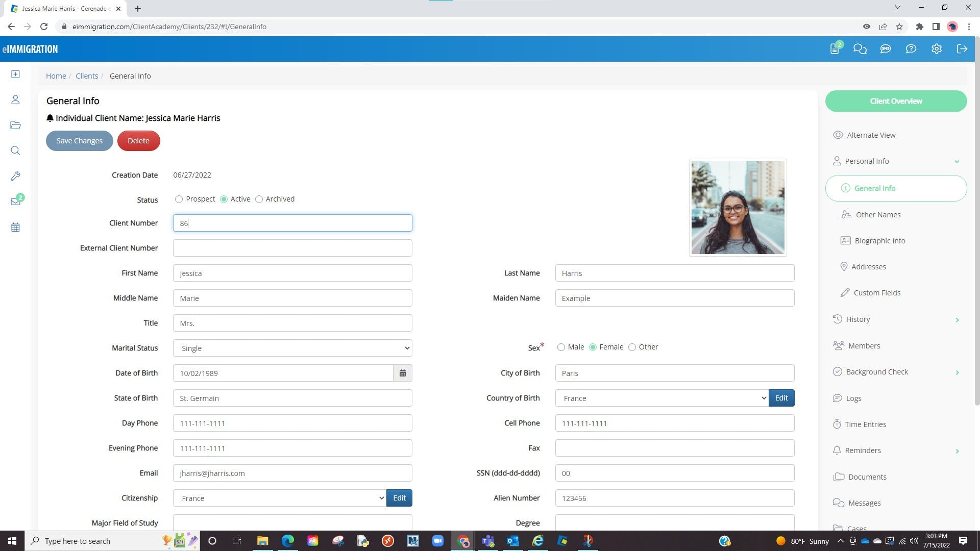
Task: Select the Prospect status radio button
Action: pos(179,199)
